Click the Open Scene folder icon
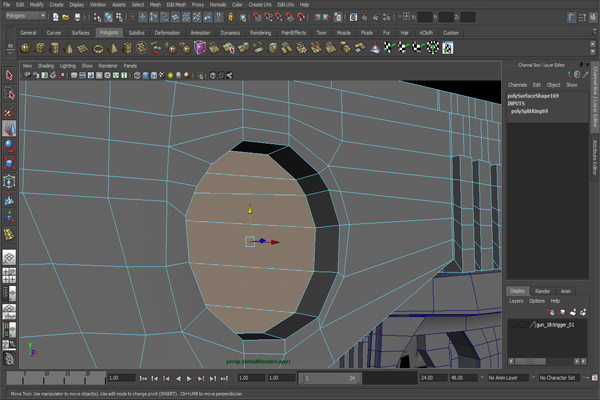This screenshot has width=600, height=400. (x=66, y=17)
